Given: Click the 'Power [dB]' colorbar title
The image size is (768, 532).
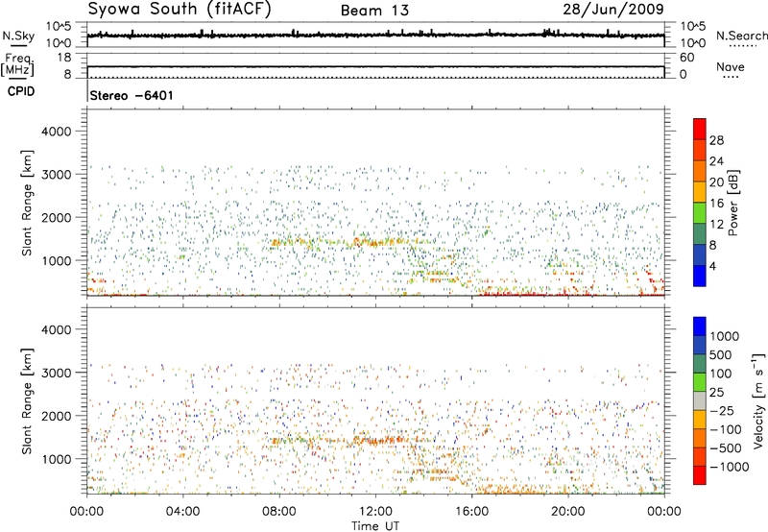Looking at the screenshot, I should (732, 203).
